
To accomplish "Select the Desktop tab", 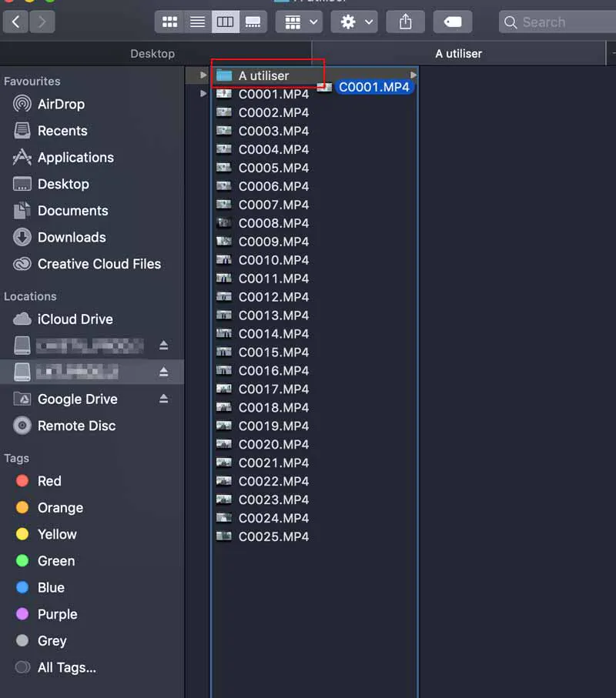I will [152, 54].
